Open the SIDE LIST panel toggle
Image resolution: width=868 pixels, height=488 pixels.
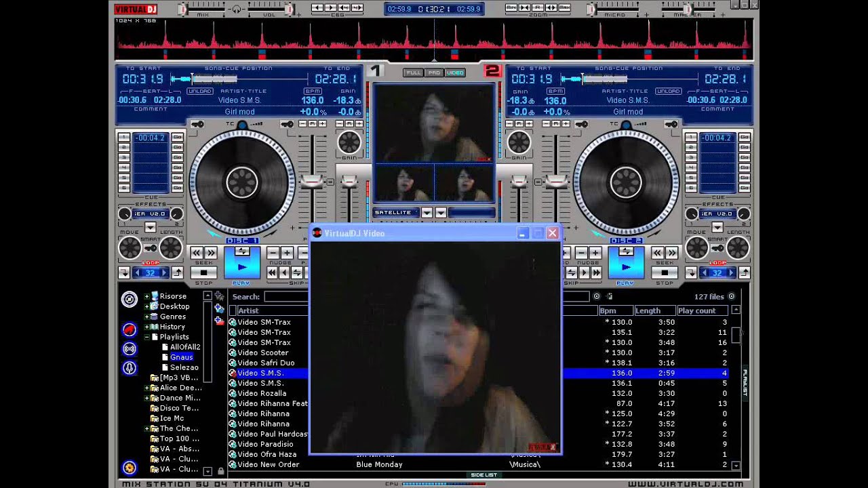484,475
